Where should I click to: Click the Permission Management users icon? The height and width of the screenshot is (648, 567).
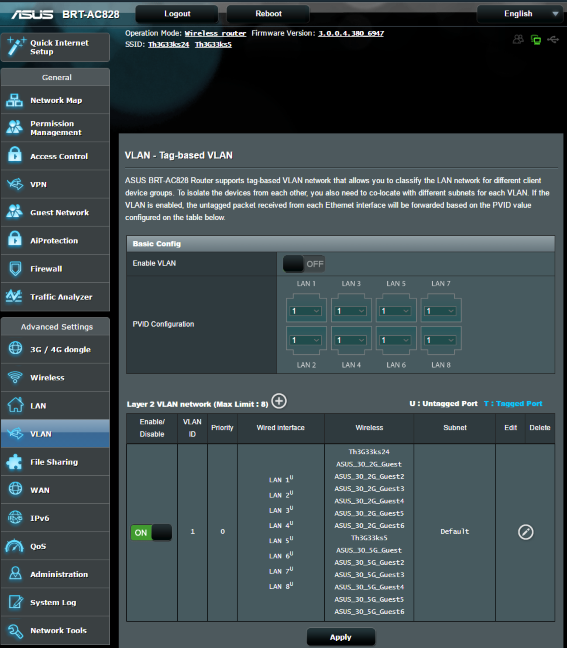tap(15, 128)
